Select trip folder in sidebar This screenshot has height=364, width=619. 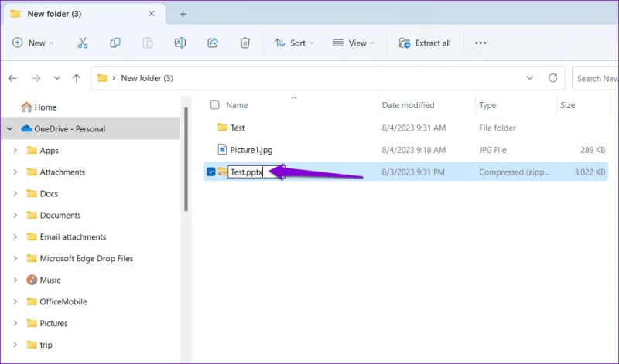point(46,345)
